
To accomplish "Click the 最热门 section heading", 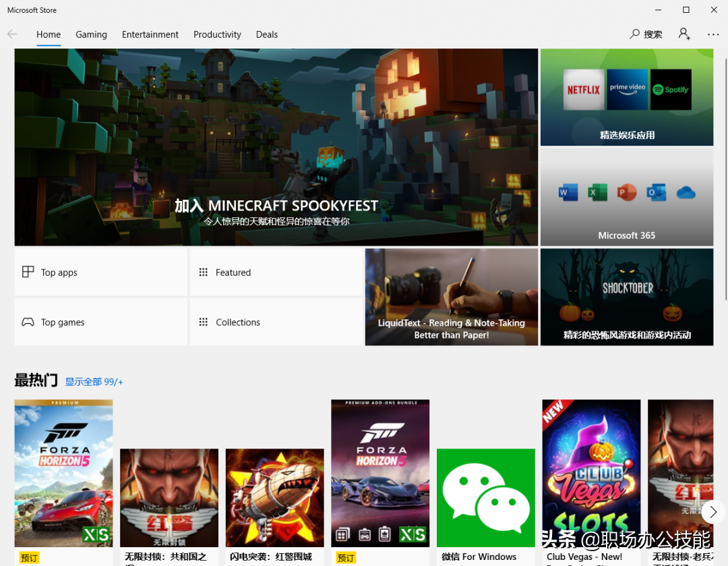I will (x=36, y=380).
